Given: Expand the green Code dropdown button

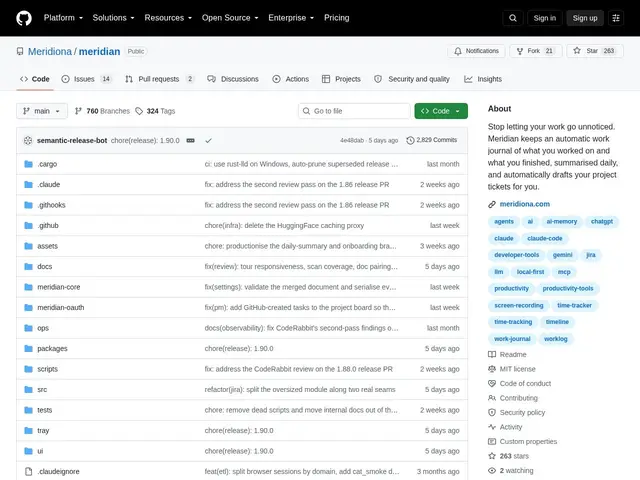Looking at the screenshot, I should click(441, 111).
